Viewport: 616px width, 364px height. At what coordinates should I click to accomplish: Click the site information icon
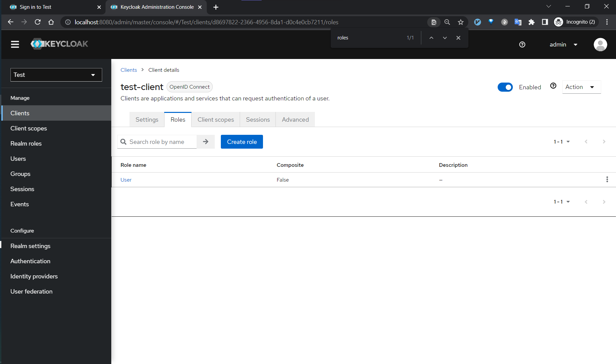click(68, 22)
